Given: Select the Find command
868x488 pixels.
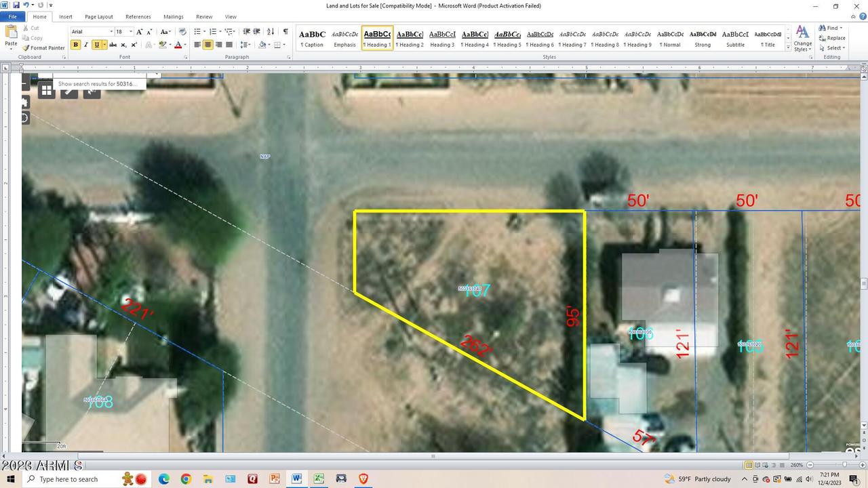Looking at the screenshot, I should pos(831,28).
